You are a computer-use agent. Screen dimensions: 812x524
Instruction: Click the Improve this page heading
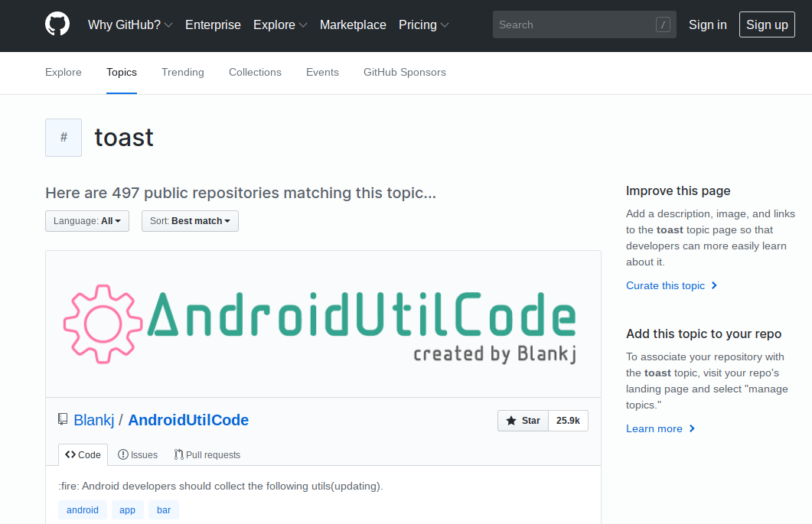coord(678,190)
